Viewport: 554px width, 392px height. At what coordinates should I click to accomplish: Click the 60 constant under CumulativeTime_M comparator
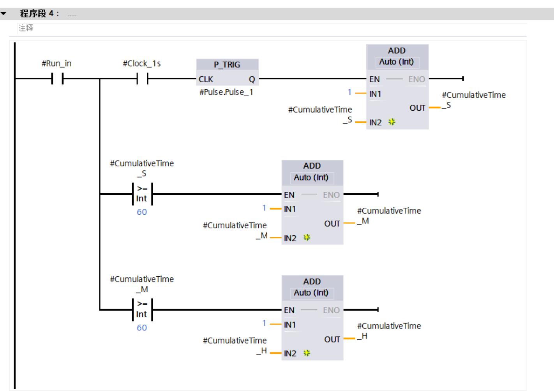click(x=142, y=328)
